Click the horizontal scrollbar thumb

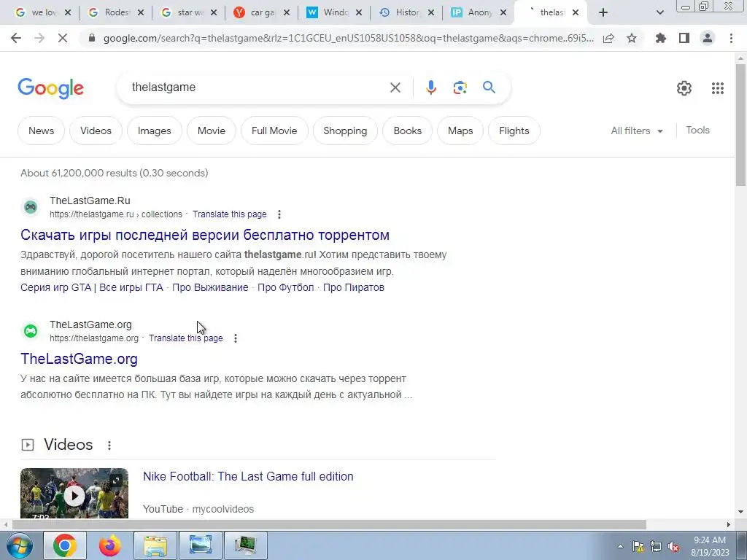[x=329, y=524]
